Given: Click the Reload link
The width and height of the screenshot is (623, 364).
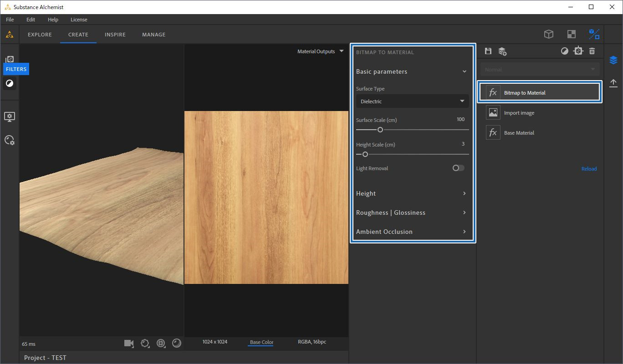Looking at the screenshot, I should (x=589, y=169).
